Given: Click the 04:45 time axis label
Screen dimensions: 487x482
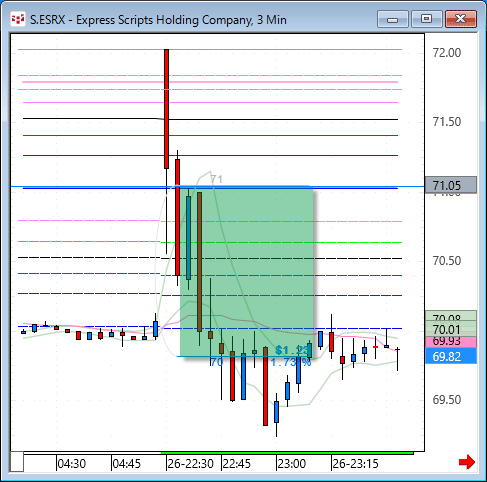Looking at the screenshot, I should [x=127, y=464].
